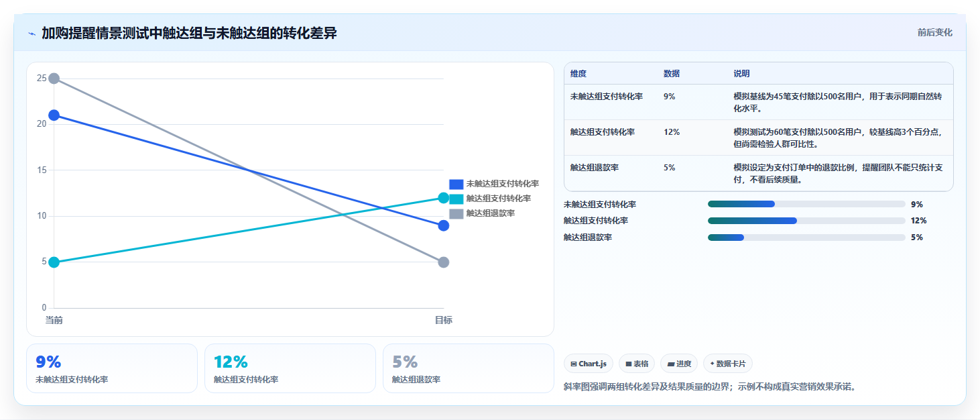Toggle 未触达组支付转化率 legend swatch

click(456, 184)
